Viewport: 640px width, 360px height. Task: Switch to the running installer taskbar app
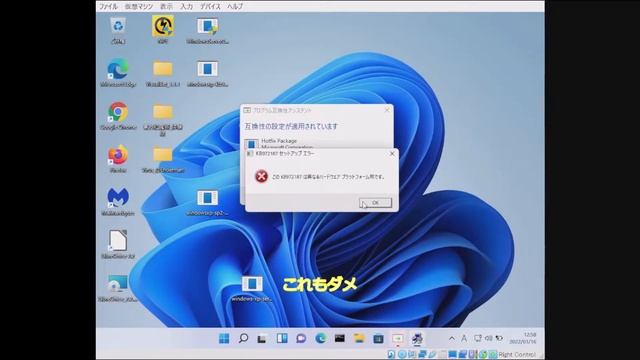[x=398, y=338]
